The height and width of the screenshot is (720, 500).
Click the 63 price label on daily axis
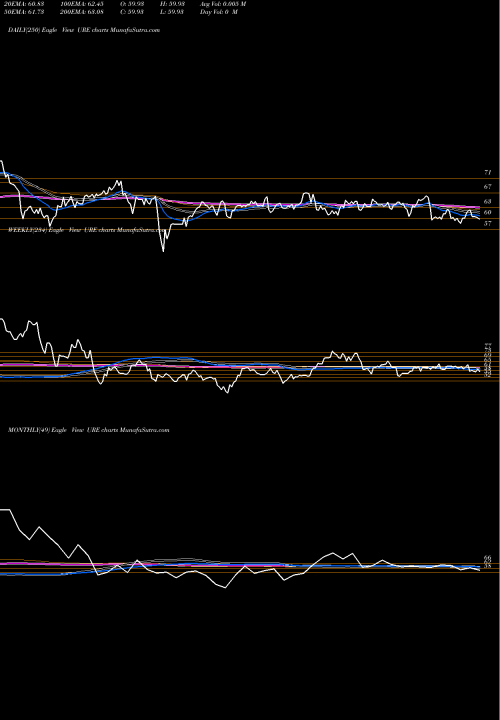[x=488, y=202]
